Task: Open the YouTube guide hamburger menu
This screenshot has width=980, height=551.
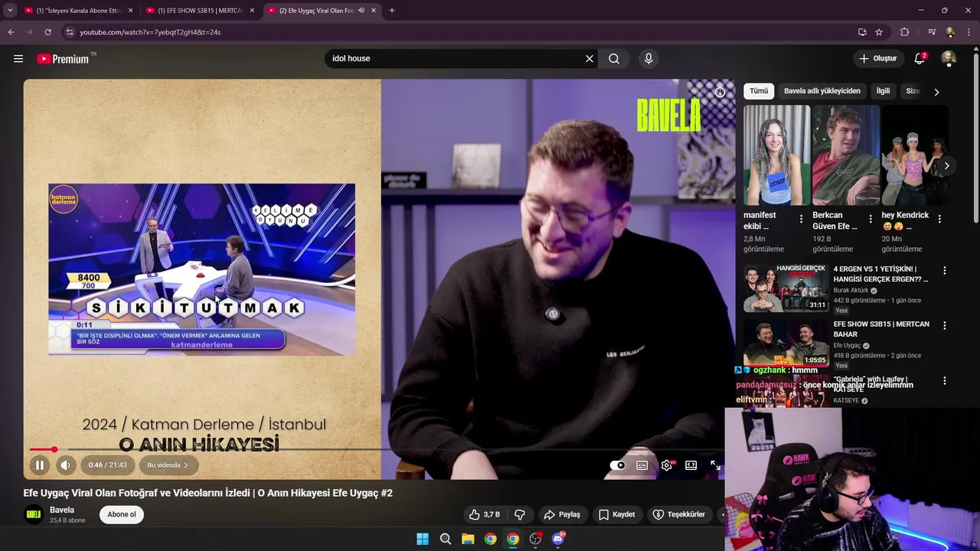Action: [x=18, y=59]
